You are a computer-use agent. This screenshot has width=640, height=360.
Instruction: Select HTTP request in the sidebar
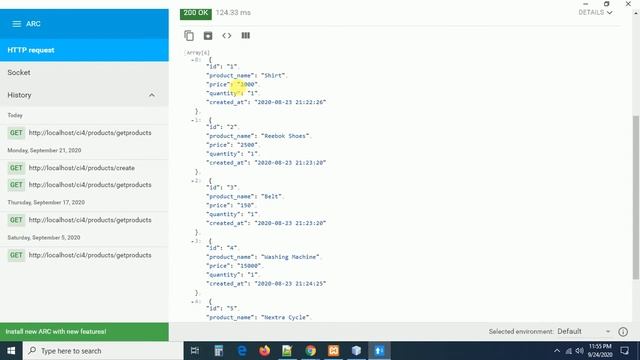pos(84,50)
